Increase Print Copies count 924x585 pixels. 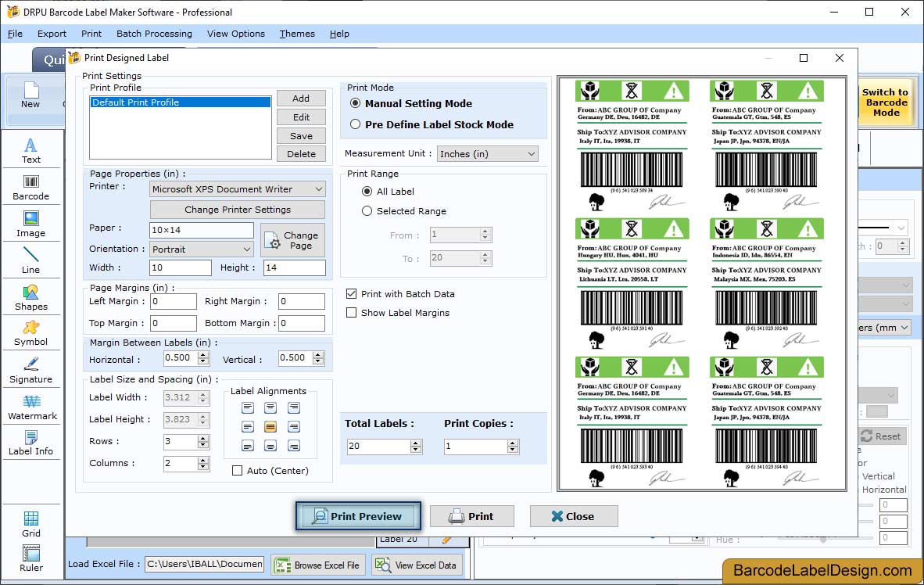click(513, 443)
